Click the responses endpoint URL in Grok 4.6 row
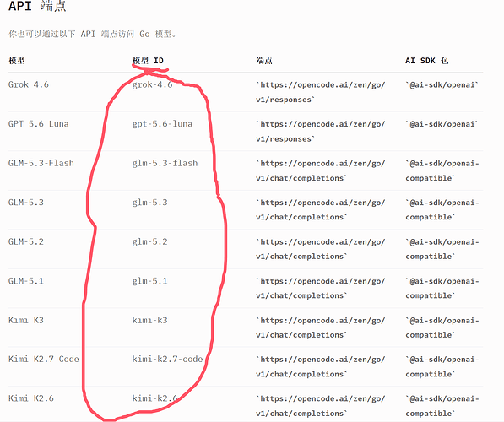Image resolution: width=504 pixels, height=422 pixels. coord(321,92)
